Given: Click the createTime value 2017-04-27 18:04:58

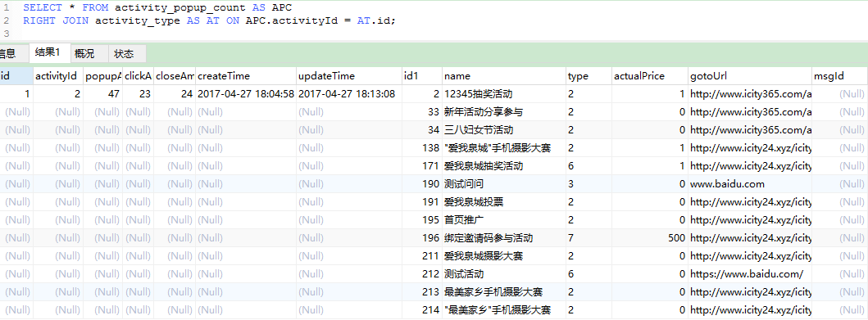Looking at the screenshot, I should (245, 94).
